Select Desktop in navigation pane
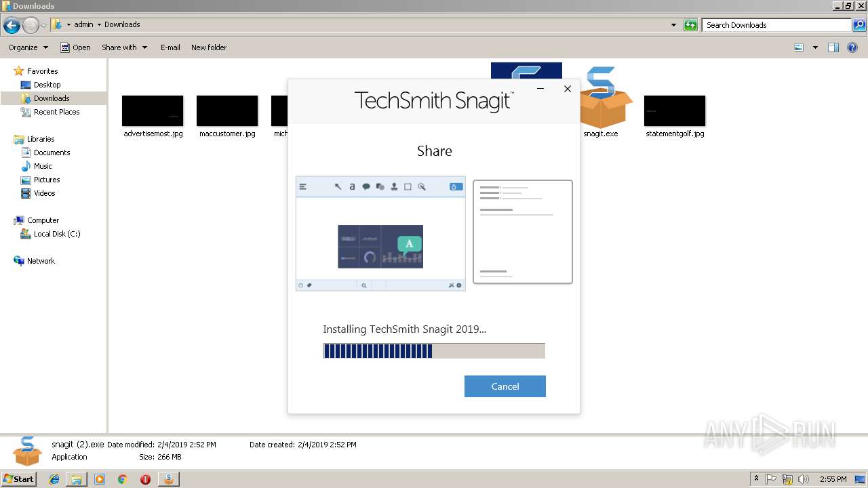 (47, 85)
